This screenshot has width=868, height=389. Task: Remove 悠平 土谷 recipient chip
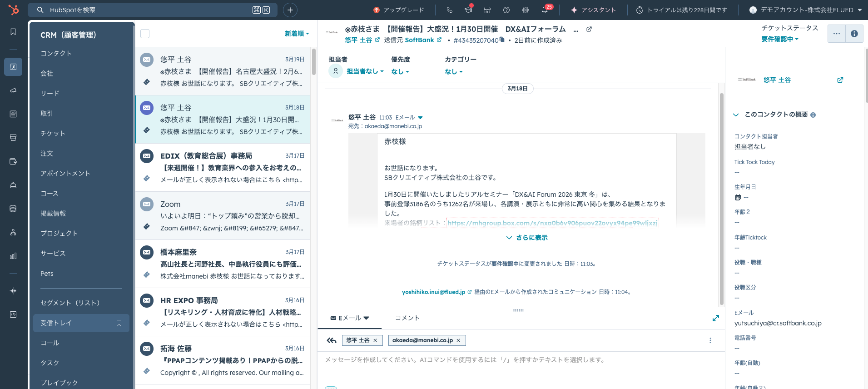375,340
